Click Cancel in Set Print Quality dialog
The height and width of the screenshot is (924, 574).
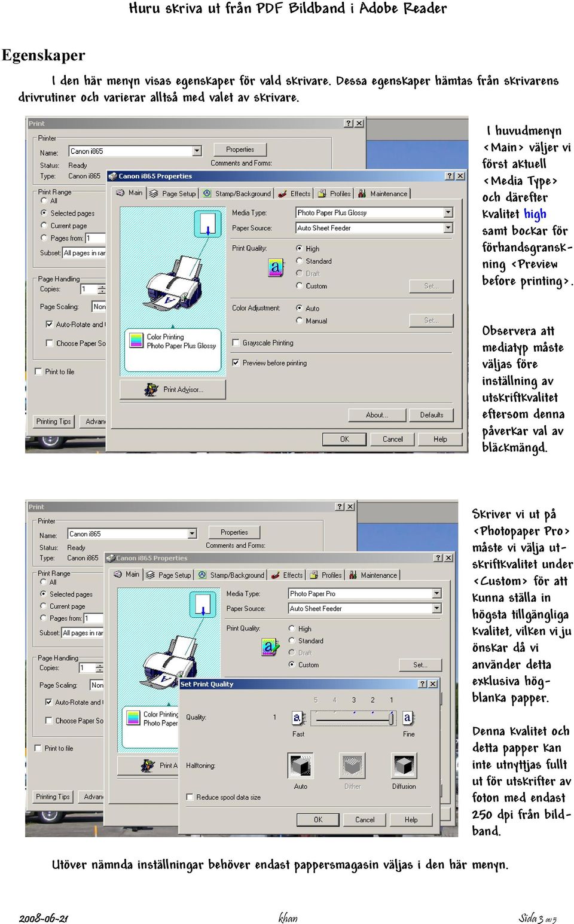coord(365,819)
